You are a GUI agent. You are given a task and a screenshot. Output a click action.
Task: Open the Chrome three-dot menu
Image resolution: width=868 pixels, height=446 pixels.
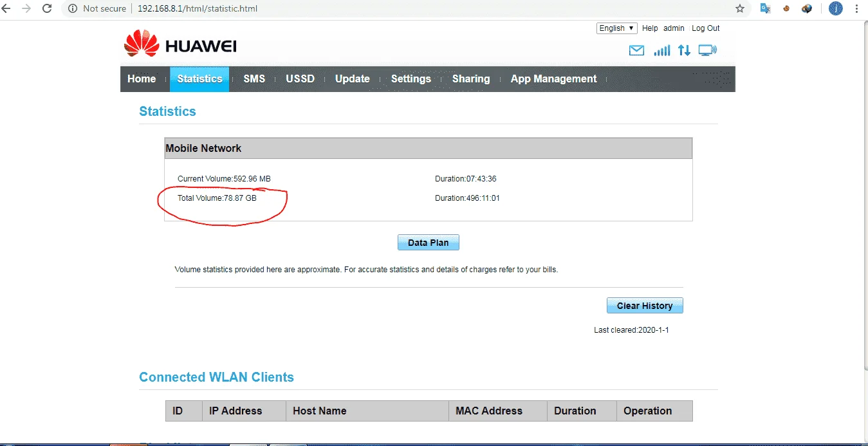point(856,9)
